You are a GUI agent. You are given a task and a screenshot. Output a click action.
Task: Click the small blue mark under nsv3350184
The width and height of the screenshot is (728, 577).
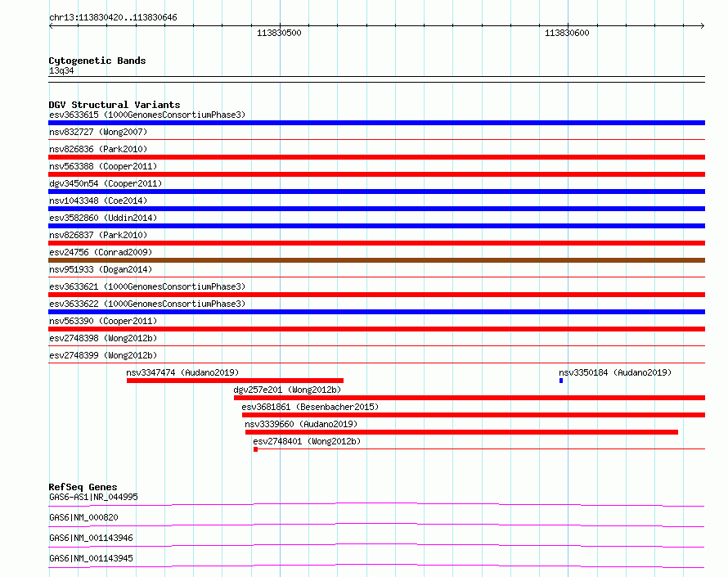click(x=561, y=381)
